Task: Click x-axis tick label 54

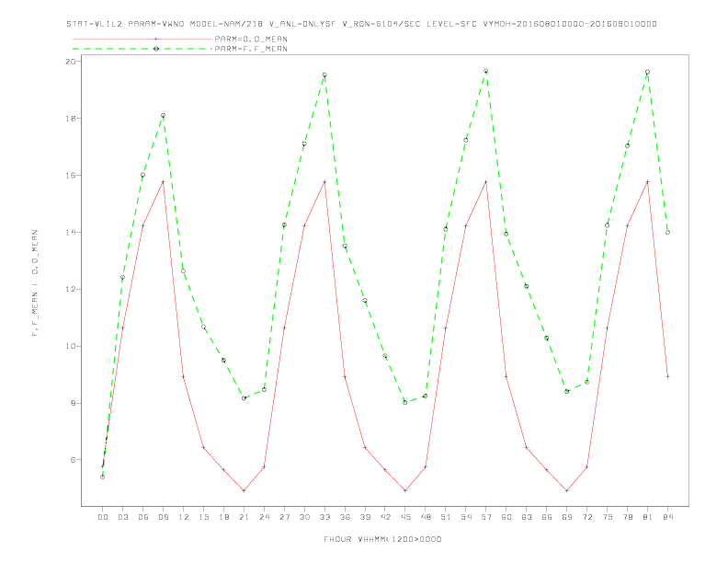Action: pos(466,517)
